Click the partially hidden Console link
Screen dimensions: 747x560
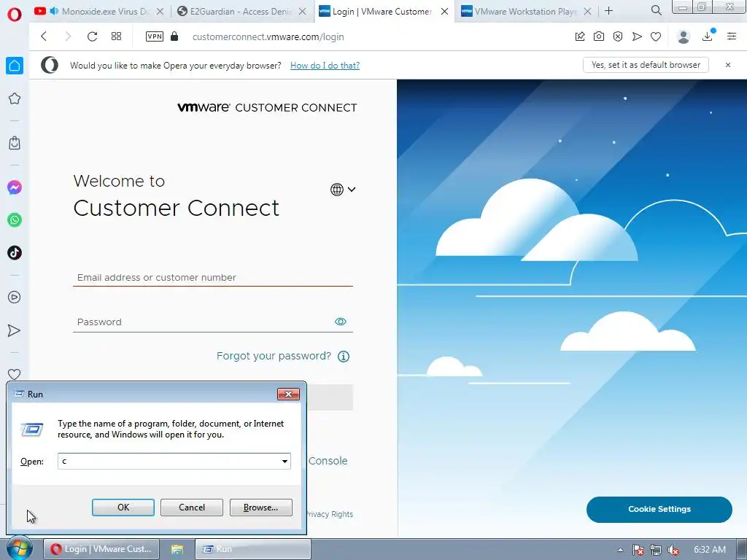(328, 461)
